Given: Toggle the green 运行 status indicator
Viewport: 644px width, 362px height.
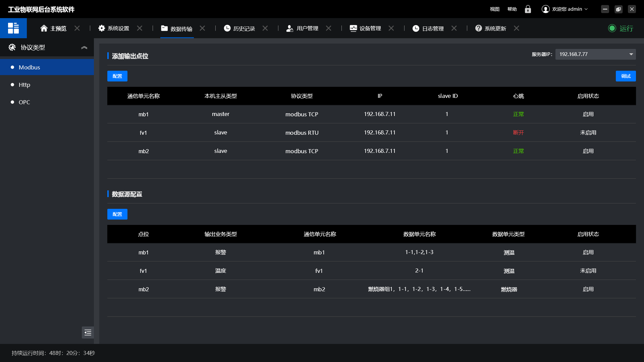Looking at the screenshot, I should (612, 28).
